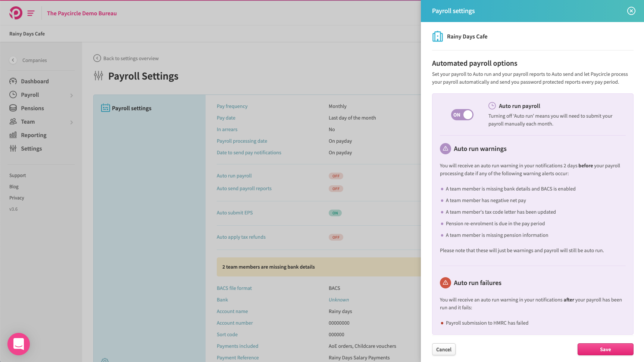This screenshot has width=644, height=362.
Task: Select Payroll settings in the left panel
Action: pyautogui.click(x=131, y=108)
